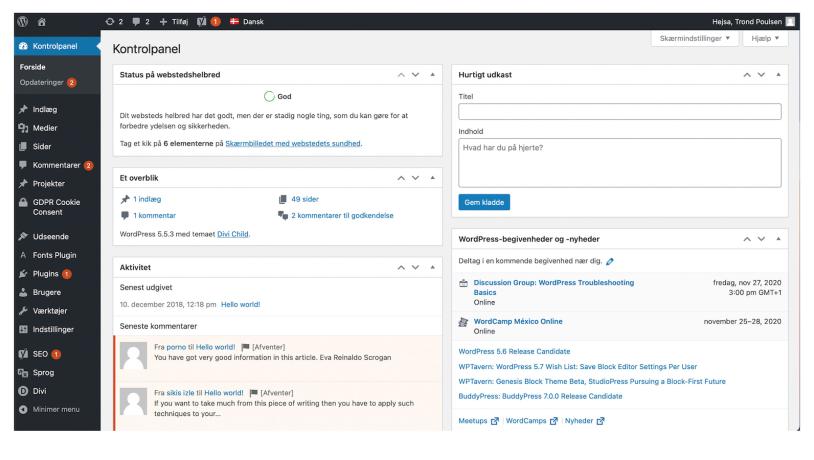Image resolution: width=814 pixels, height=460 pixels.
Task: Collapse WordPress-begivenheder og -nyheder panel
Action: click(x=778, y=239)
